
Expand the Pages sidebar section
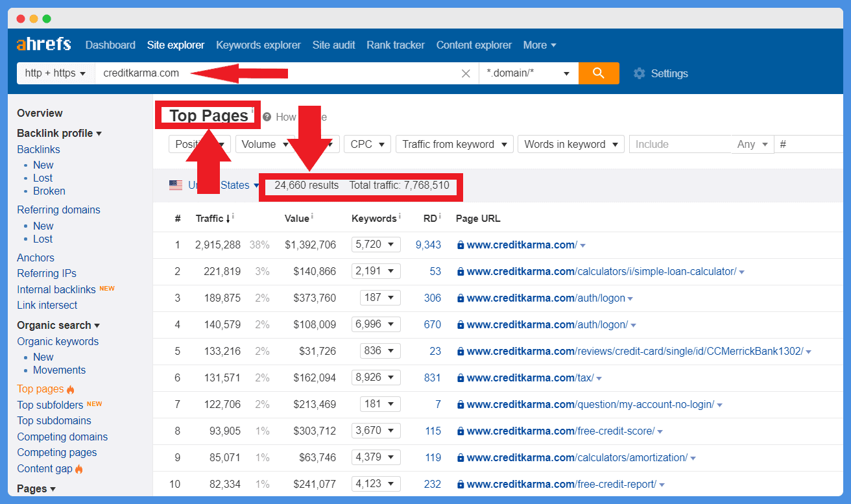tap(36, 488)
